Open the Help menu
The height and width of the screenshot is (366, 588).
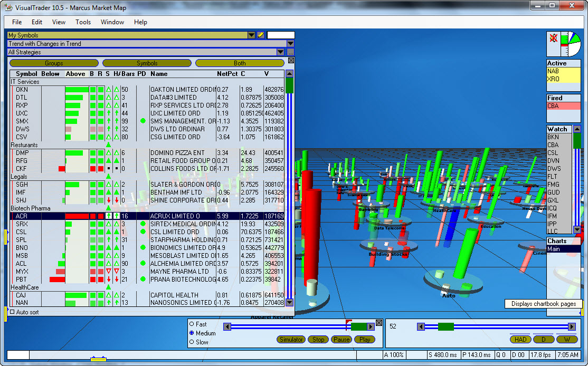[x=140, y=22]
